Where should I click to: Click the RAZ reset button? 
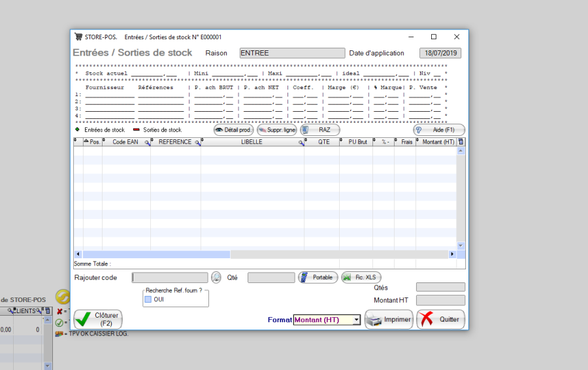click(x=319, y=130)
